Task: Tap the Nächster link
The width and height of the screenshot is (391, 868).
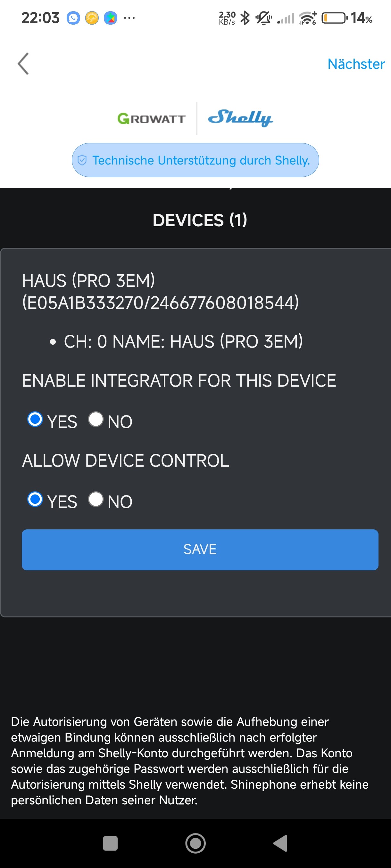Action: [x=356, y=64]
